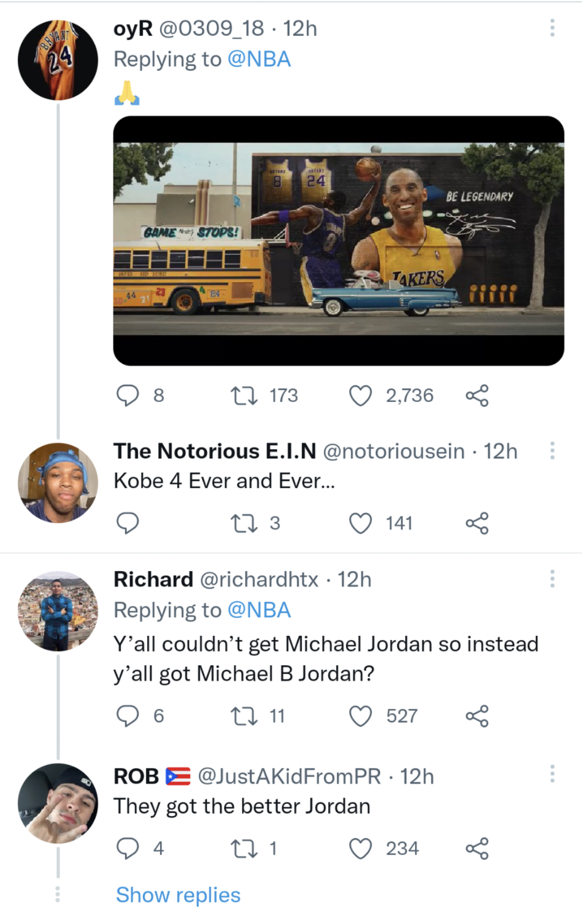Open the Kobe mural video thumbnail
Viewport: 582px width, 924px height.
pyautogui.click(x=338, y=240)
